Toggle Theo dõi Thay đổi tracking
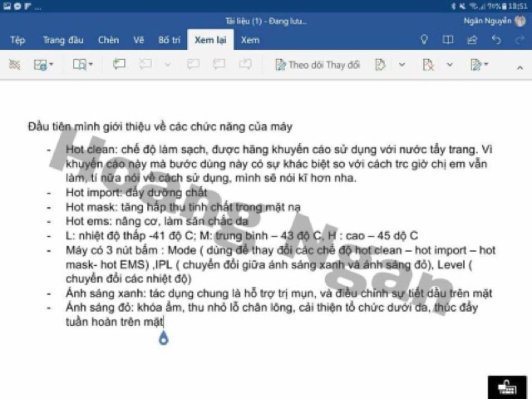Viewport: 532px width, 399px height. [318, 65]
